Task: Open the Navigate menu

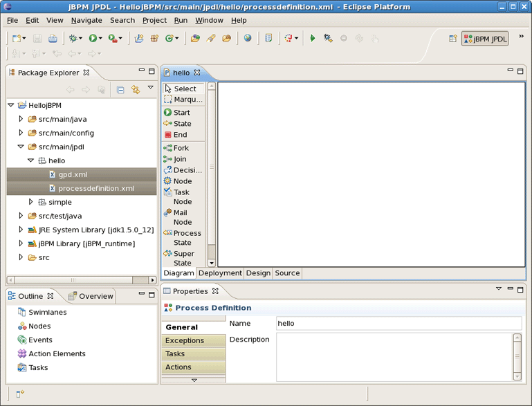Action: [86, 20]
